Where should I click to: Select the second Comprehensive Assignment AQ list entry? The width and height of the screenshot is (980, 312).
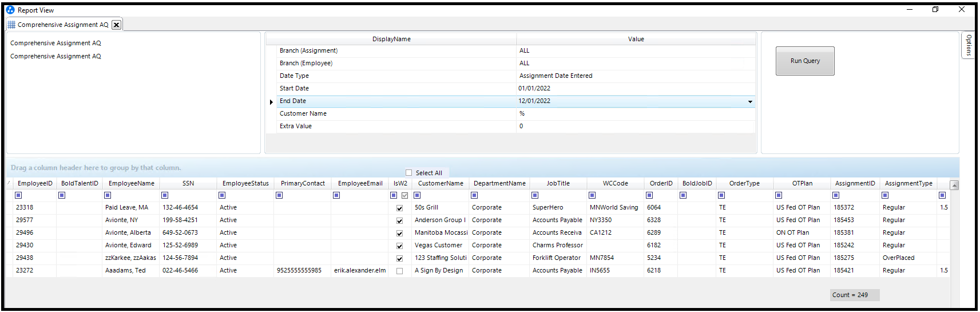pyautogui.click(x=55, y=56)
